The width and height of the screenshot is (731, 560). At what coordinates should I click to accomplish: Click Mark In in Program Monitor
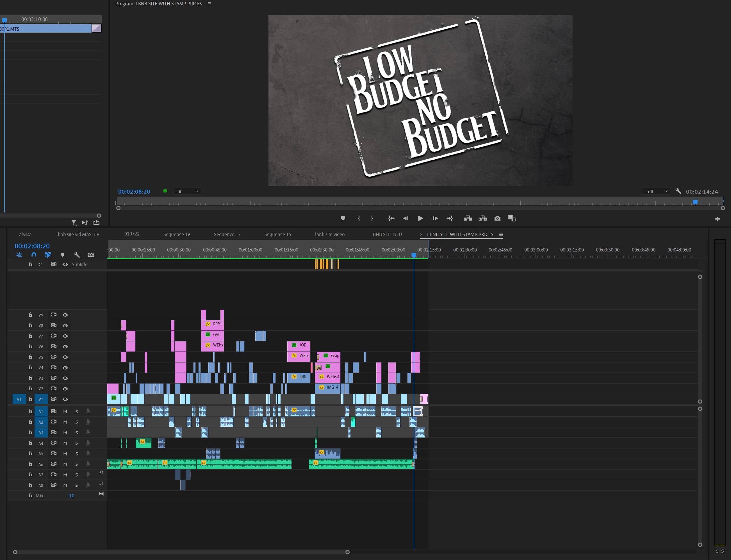click(x=359, y=218)
